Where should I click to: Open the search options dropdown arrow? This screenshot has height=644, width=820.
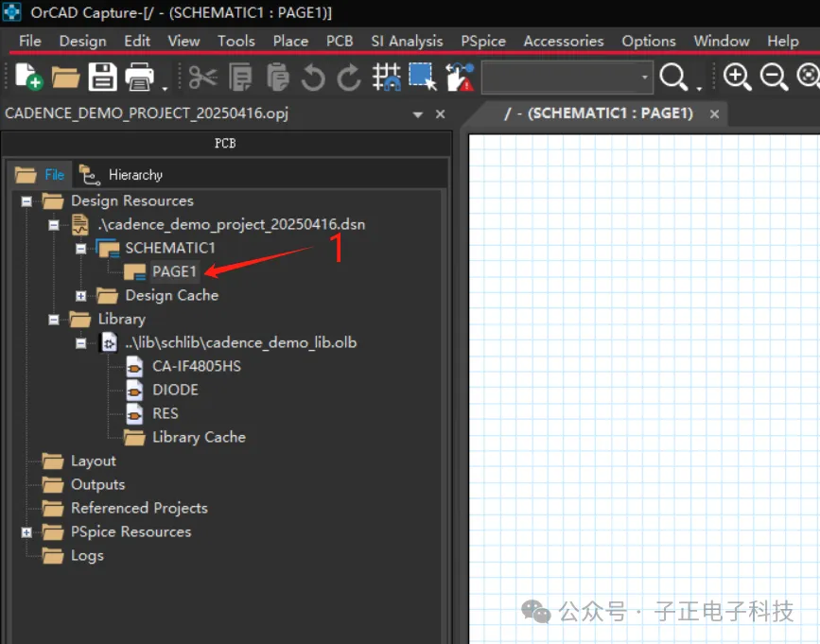point(699,88)
